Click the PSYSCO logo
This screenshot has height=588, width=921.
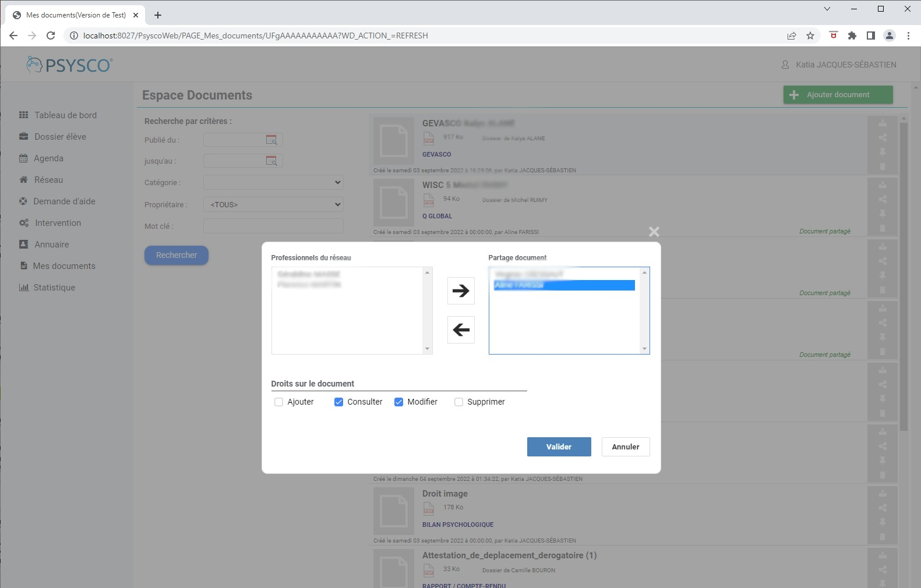(70, 65)
